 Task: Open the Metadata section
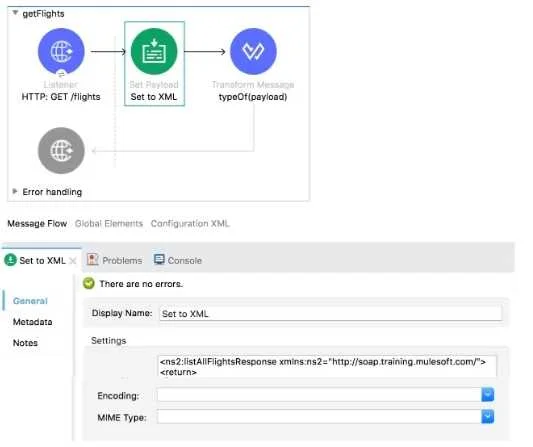(33, 322)
